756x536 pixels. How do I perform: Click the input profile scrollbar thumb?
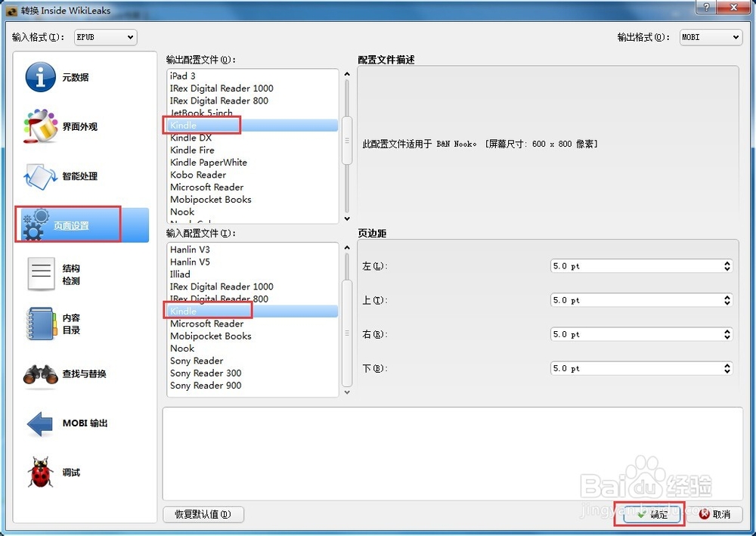point(347,333)
